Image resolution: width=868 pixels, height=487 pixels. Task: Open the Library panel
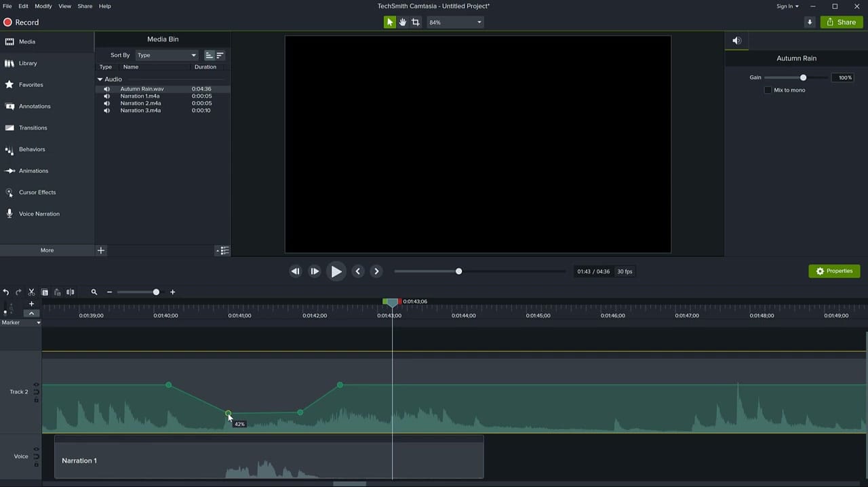coord(28,63)
